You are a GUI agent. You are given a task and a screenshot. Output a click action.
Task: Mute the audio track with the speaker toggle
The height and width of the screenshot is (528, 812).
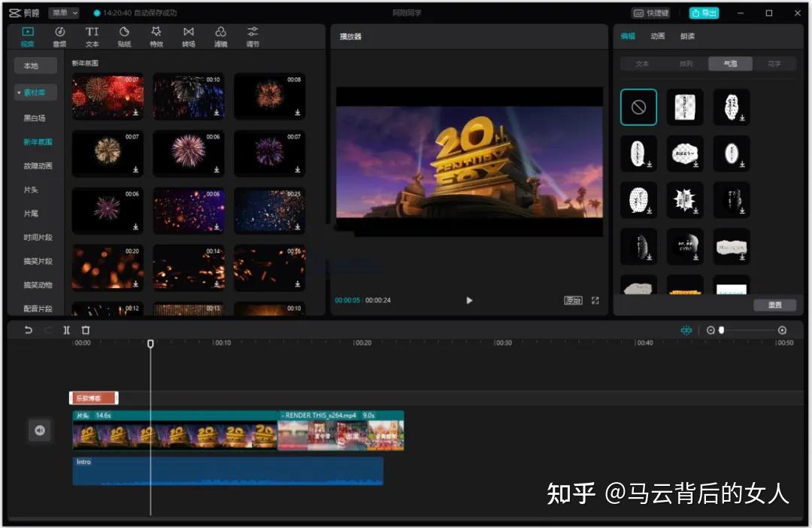coord(40,430)
